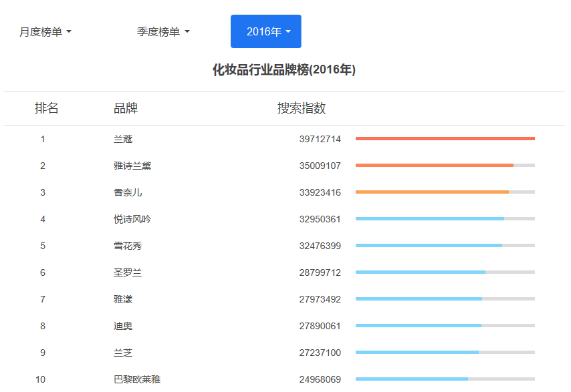This screenshot has height=392, width=571.
Task: Click the blue progress bar for 迪奥
Action: [x=419, y=325]
